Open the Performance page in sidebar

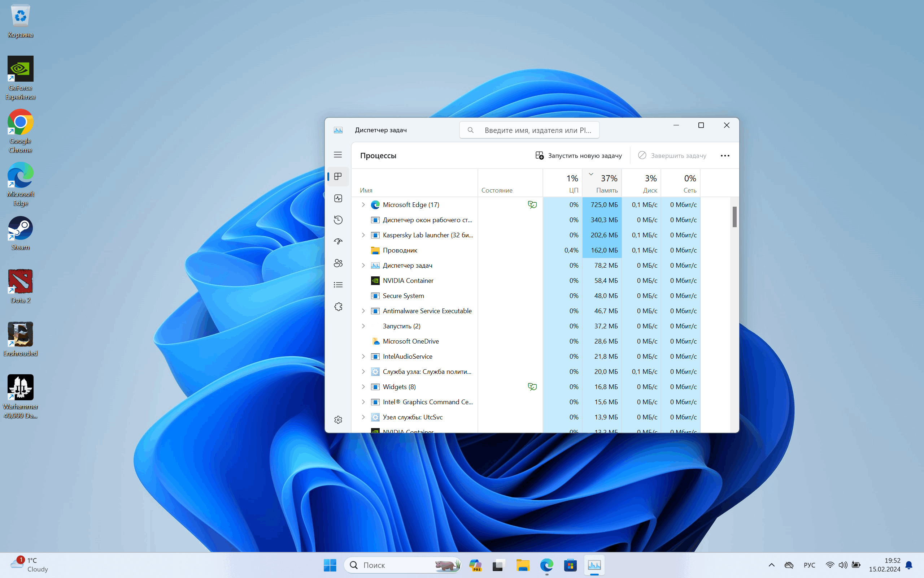pos(338,198)
